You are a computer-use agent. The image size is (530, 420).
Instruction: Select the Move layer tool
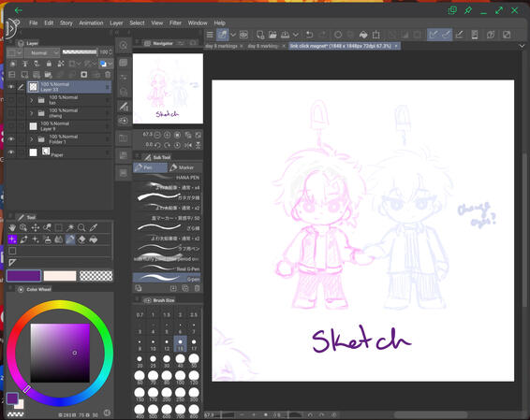(x=36, y=228)
